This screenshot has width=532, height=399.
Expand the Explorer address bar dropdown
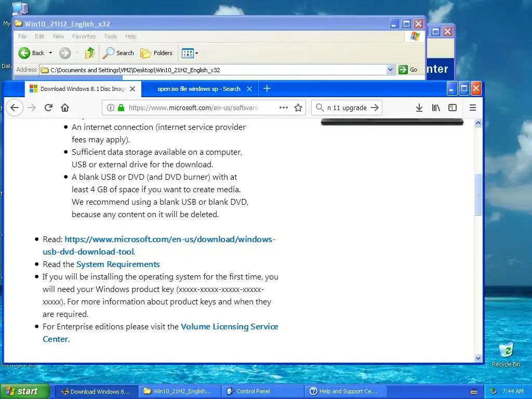(x=390, y=70)
